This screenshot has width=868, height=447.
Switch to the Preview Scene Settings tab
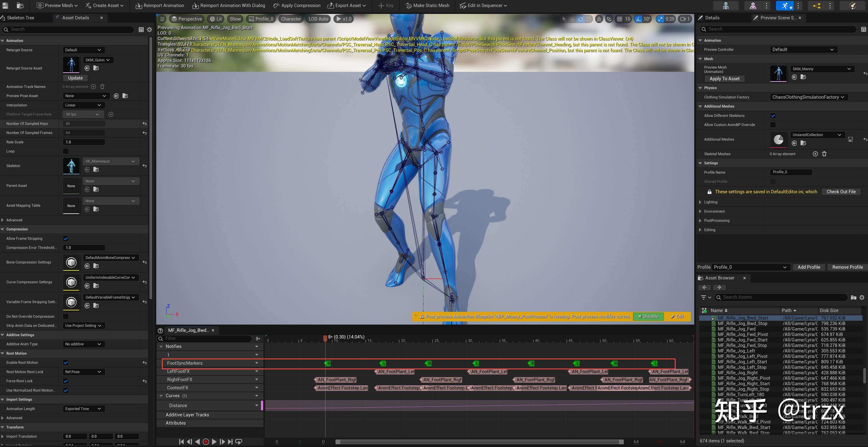click(776, 18)
